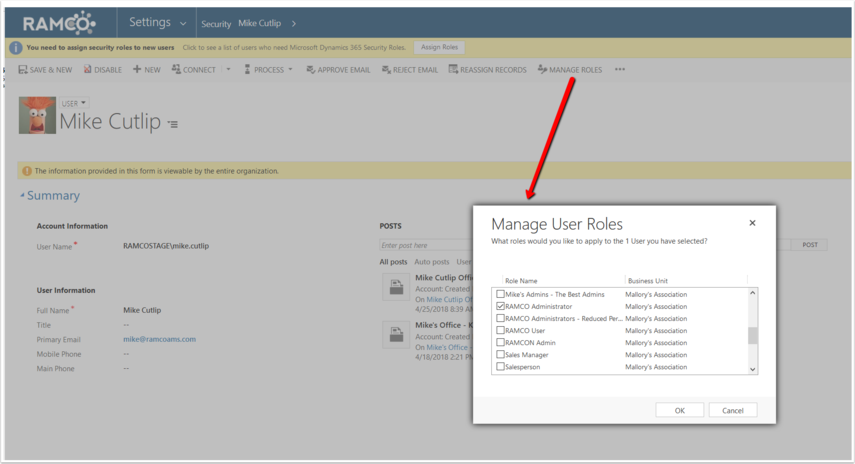Click Manage Roles command

click(x=570, y=70)
